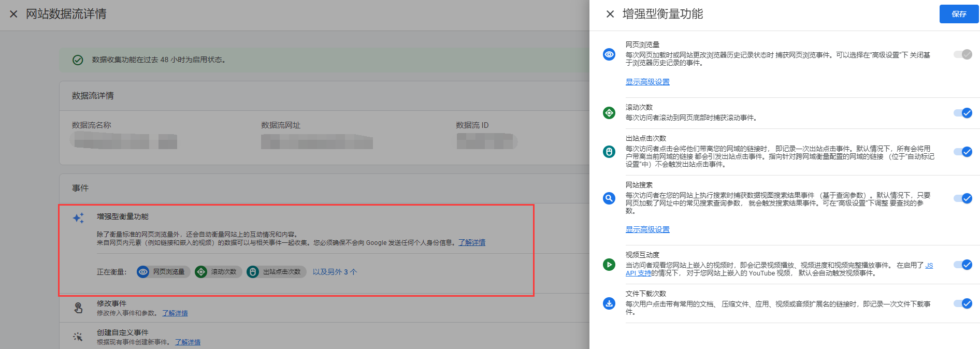Click the 视频互动度 play icon
This screenshot has height=349, width=980.
point(609,265)
